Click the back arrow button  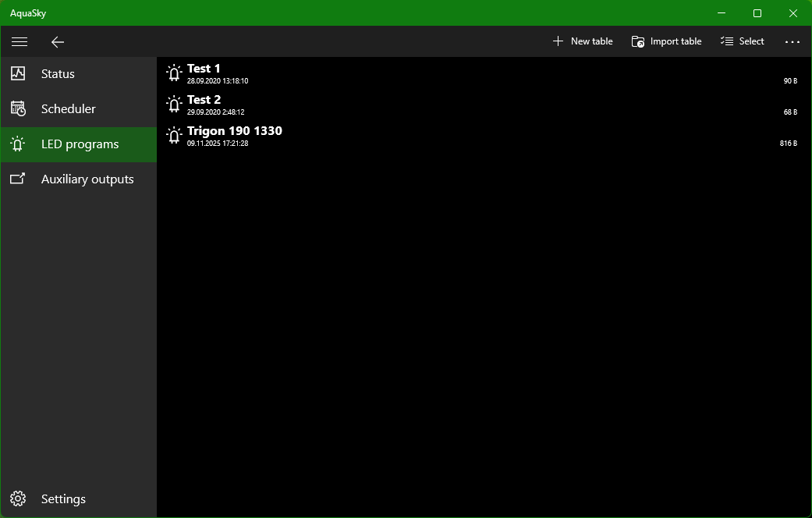57,41
